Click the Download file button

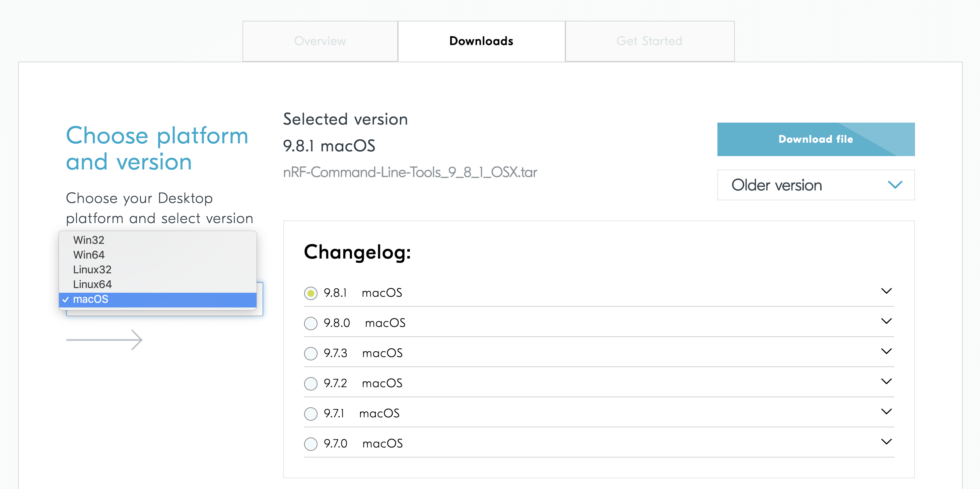point(816,139)
